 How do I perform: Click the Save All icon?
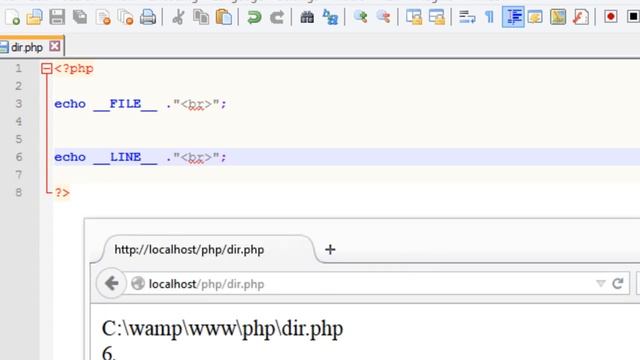80,17
